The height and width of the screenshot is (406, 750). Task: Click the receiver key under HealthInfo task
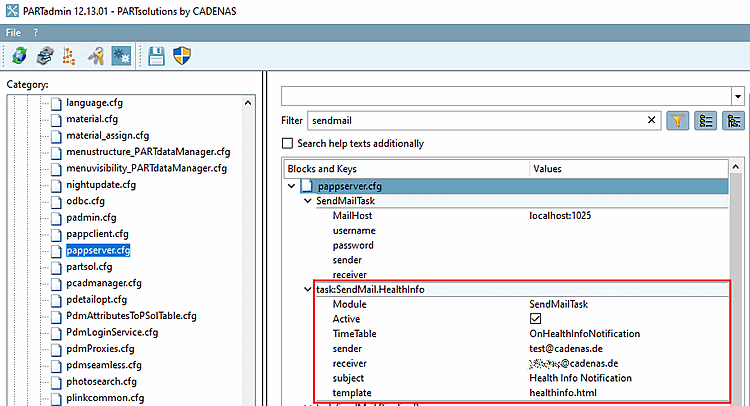[350, 363]
